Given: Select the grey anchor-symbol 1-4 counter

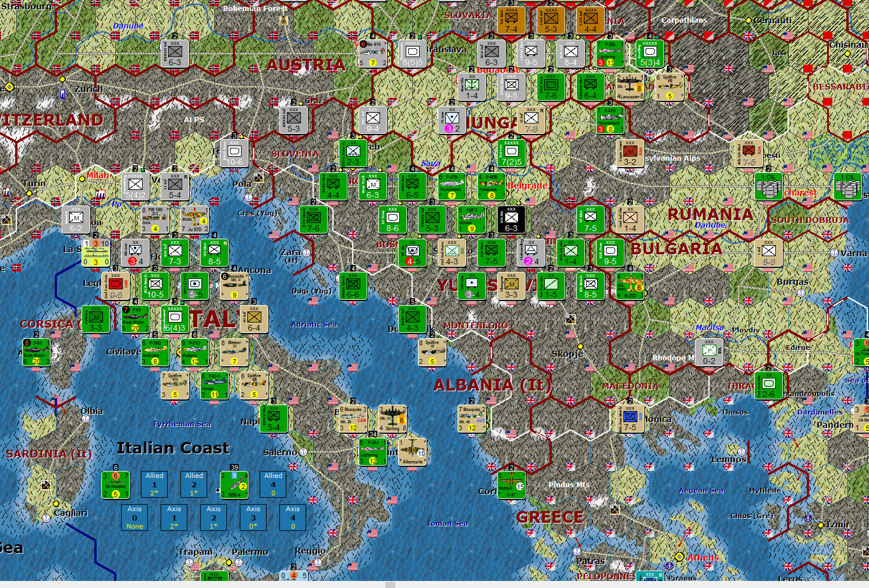Looking at the screenshot, I should click(471, 87).
